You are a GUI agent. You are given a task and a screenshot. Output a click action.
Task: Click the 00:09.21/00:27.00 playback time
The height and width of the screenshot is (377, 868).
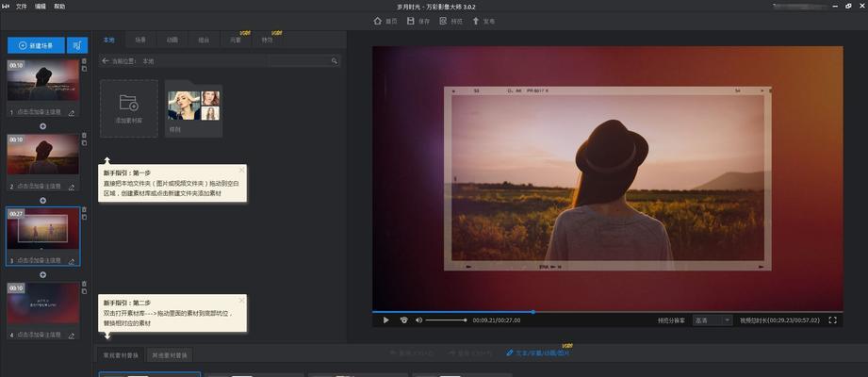pos(496,320)
